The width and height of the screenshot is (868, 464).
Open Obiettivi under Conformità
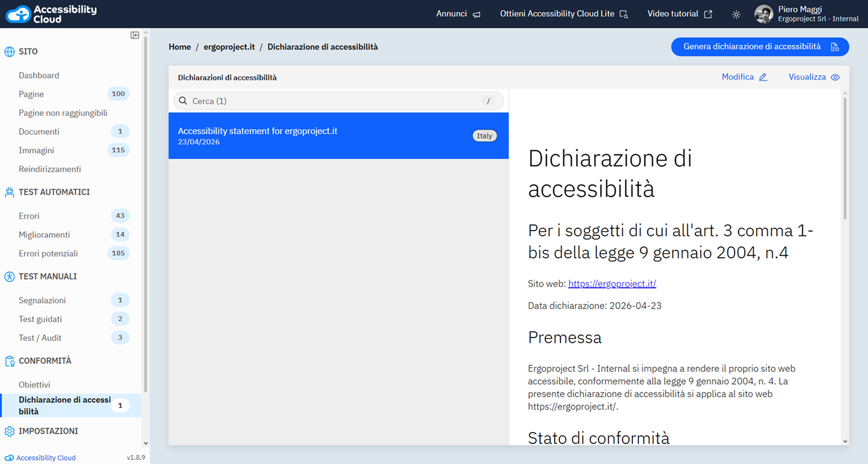click(35, 385)
